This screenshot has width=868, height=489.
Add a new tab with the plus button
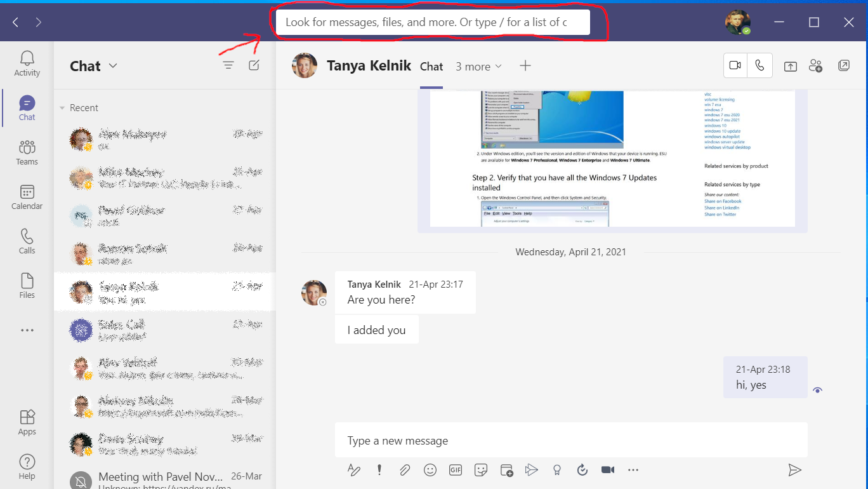click(525, 65)
